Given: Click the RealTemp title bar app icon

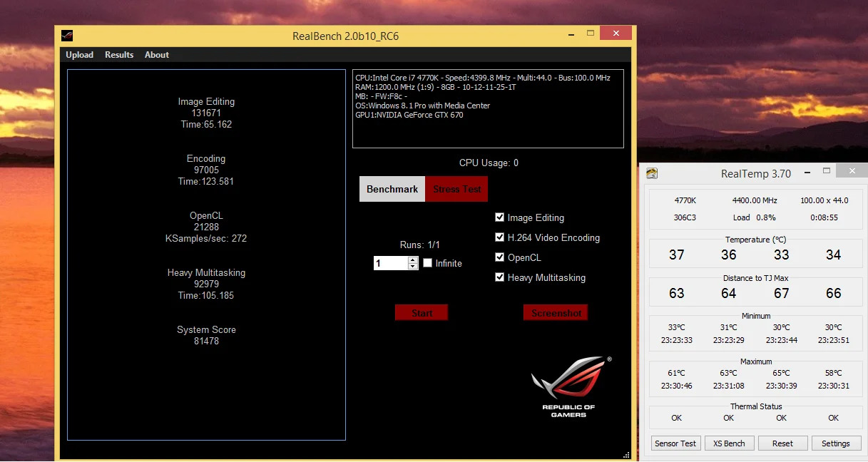Looking at the screenshot, I should coord(652,173).
